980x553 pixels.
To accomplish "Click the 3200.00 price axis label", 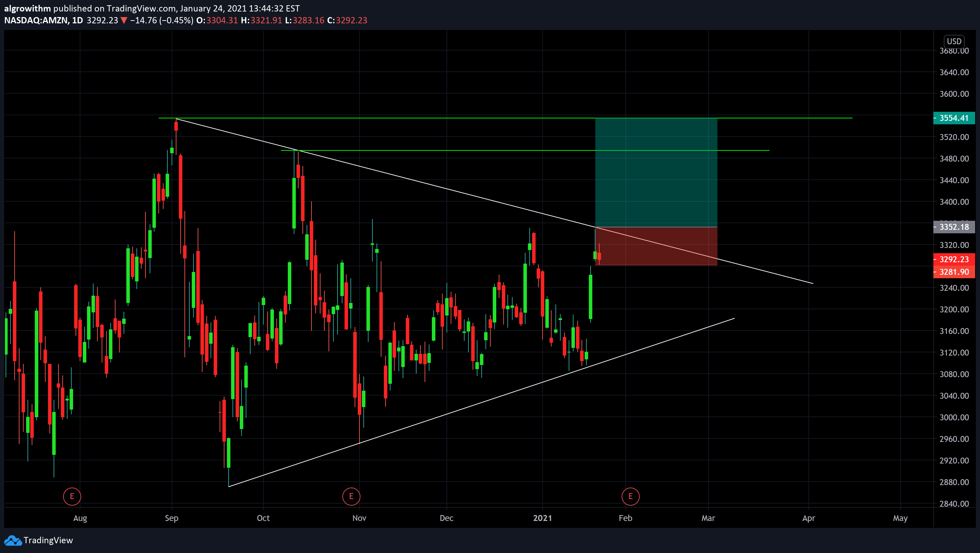I will click(954, 310).
